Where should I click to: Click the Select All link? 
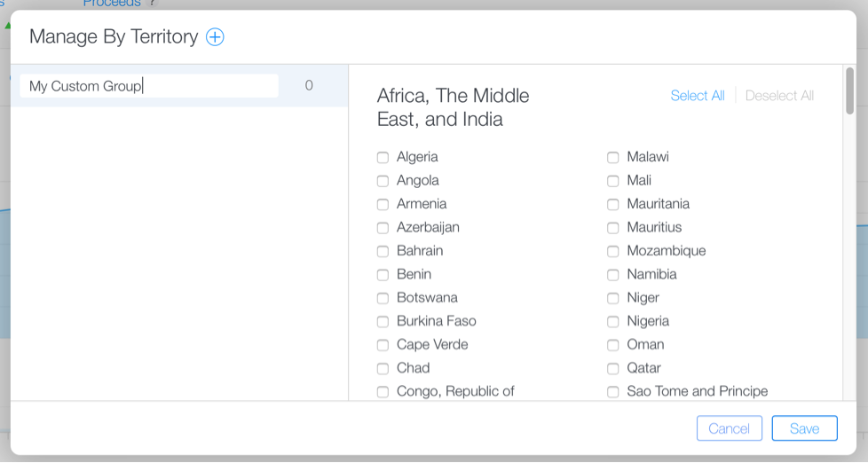coord(697,96)
